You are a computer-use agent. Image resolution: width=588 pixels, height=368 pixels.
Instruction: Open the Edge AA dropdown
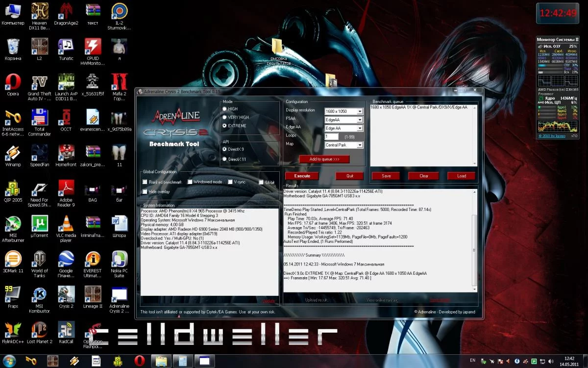point(343,128)
